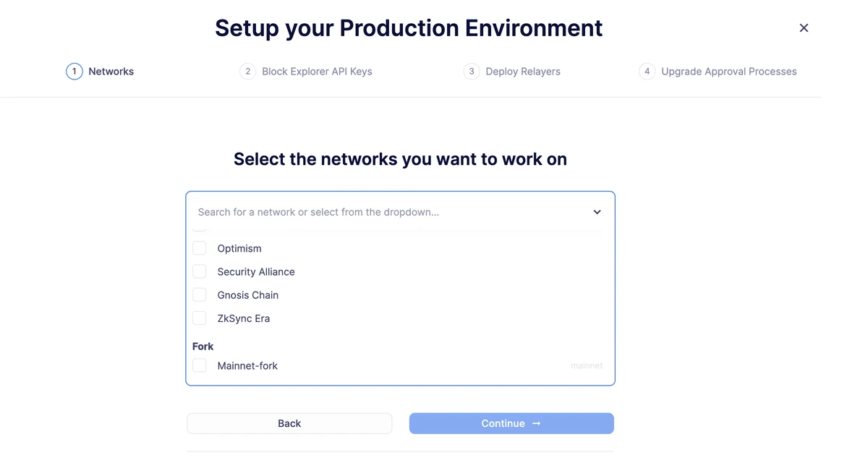Switch to Upgrade Approval Processes step

(x=728, y=72)
